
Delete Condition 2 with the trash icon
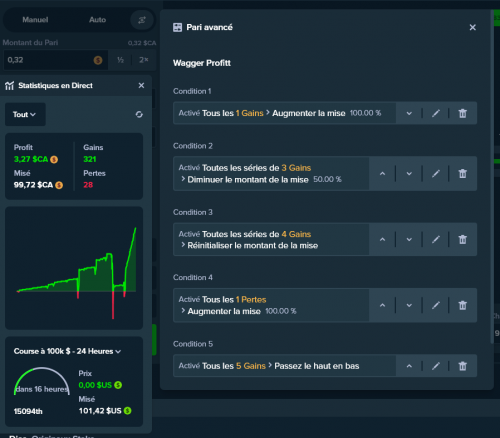point(463,173)
